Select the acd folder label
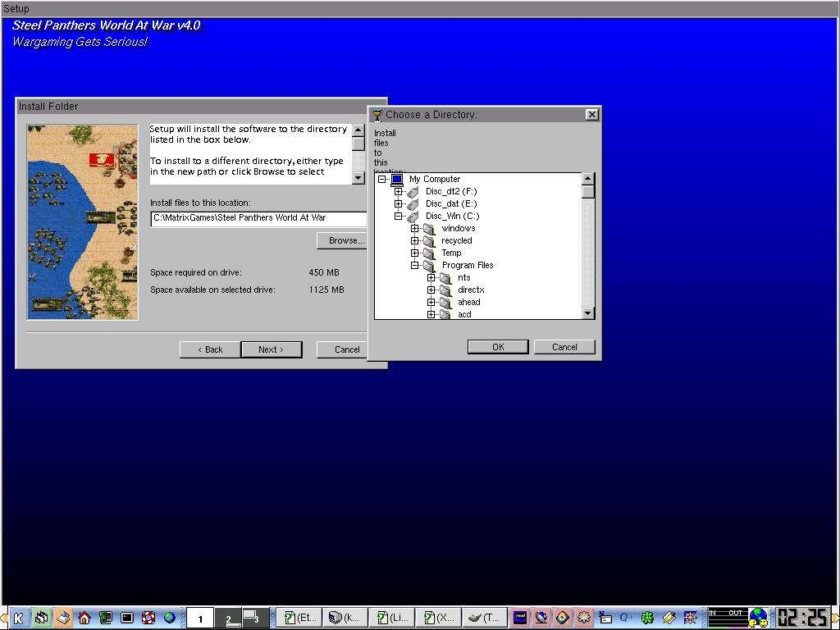This screenshot has width=840, height=630. tap(464, 314)
